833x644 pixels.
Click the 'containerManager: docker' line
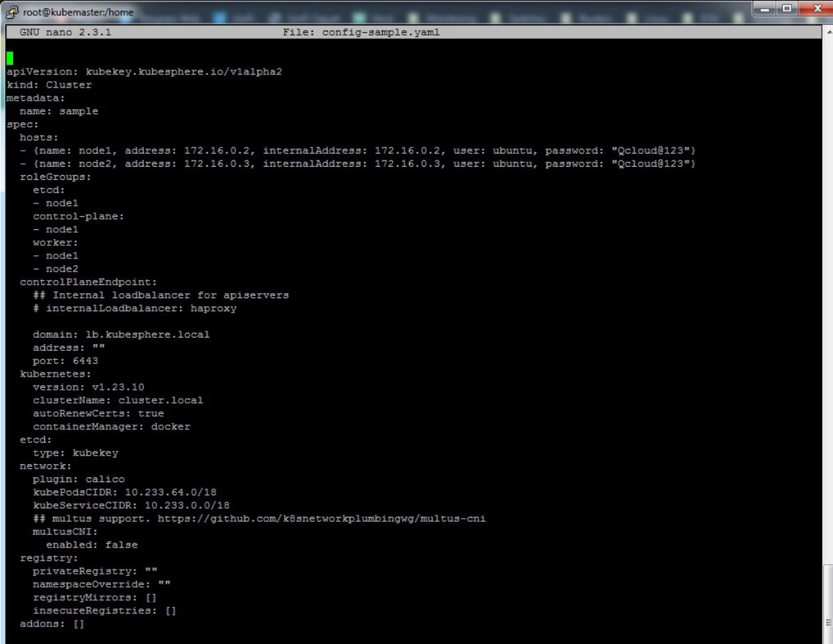point(112,427)
